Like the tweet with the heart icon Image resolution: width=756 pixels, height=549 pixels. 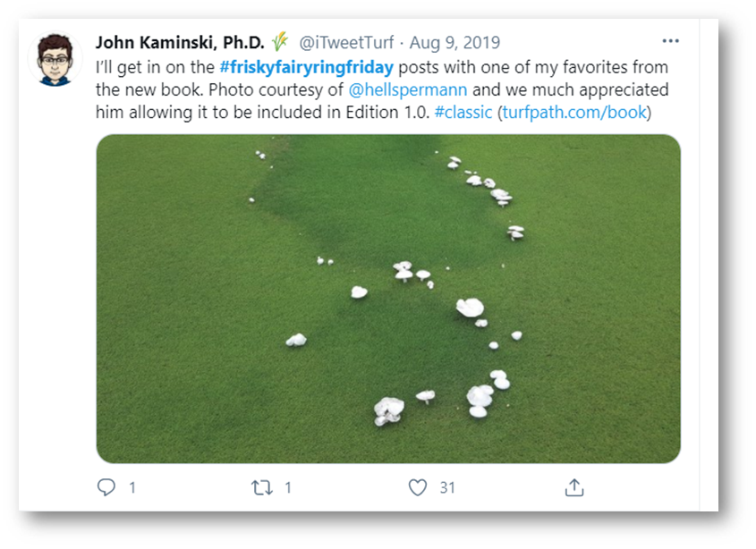[x=417, y=487]
